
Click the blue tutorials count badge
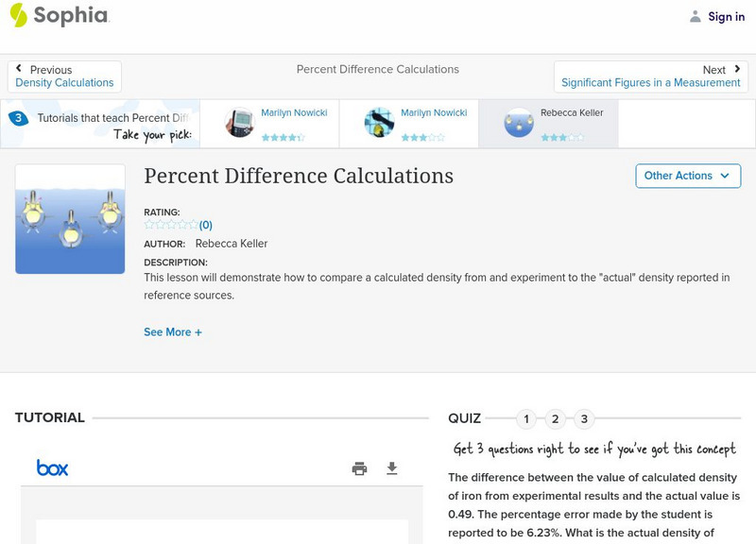click(x=16, y=117)
